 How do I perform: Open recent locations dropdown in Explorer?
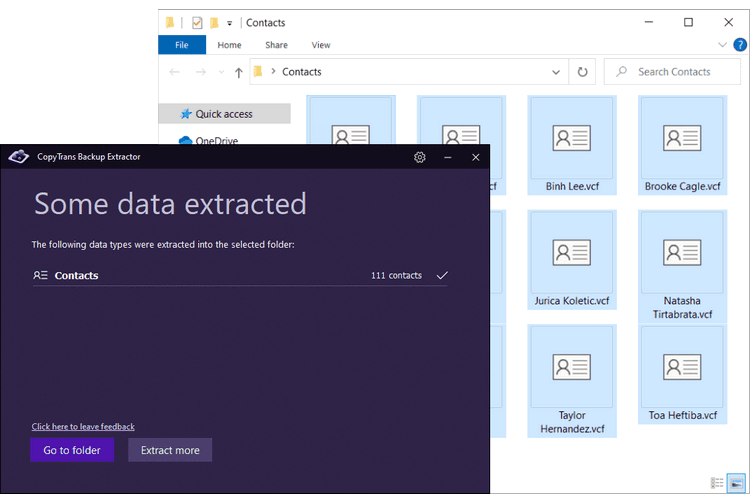click(x=221, y=72)
